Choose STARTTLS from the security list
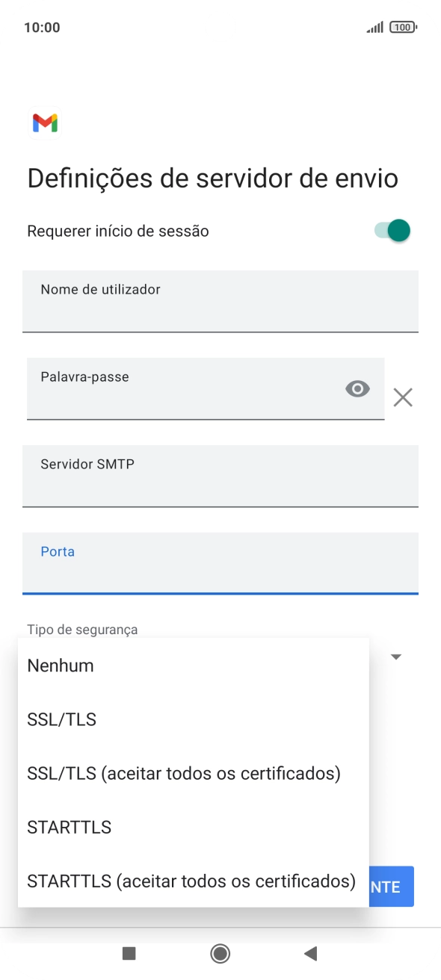The width and height of the screenshot is (441, 980). (69, 826)
